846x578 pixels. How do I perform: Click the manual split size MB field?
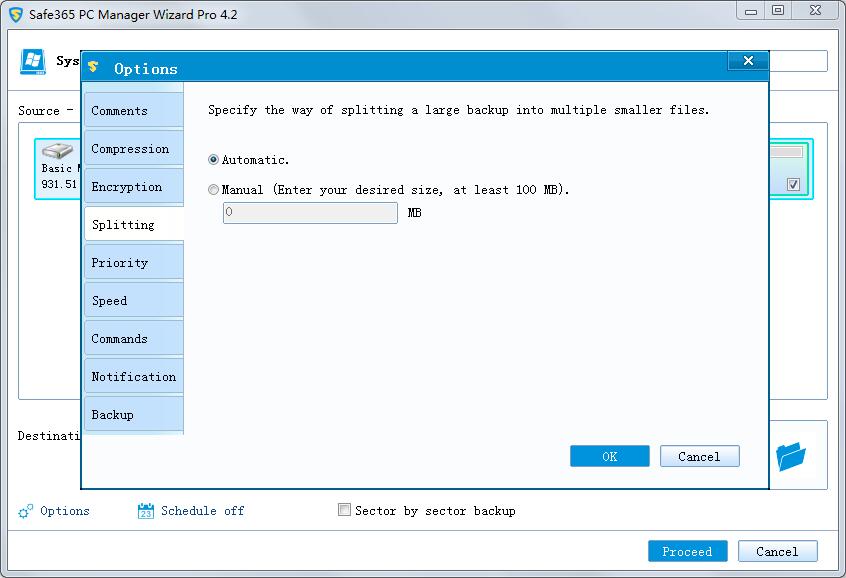pyautogui.click(x=310, y=213)
